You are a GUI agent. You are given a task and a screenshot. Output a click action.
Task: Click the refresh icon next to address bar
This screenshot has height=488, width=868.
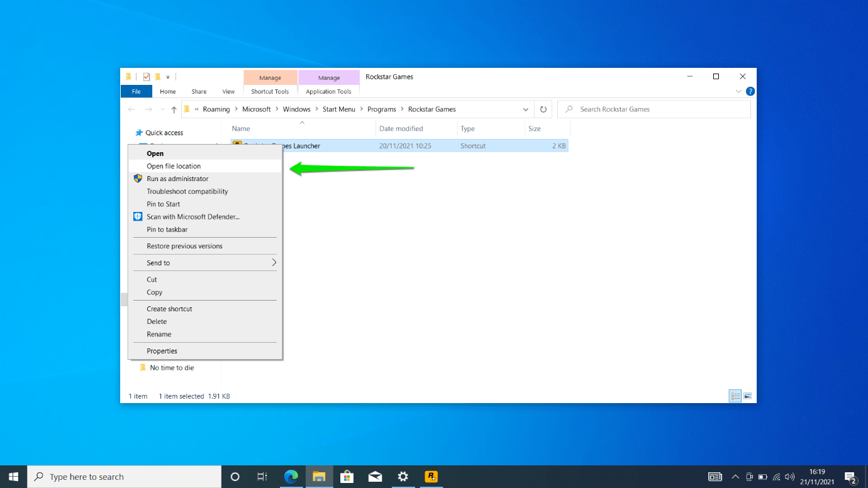543,109
